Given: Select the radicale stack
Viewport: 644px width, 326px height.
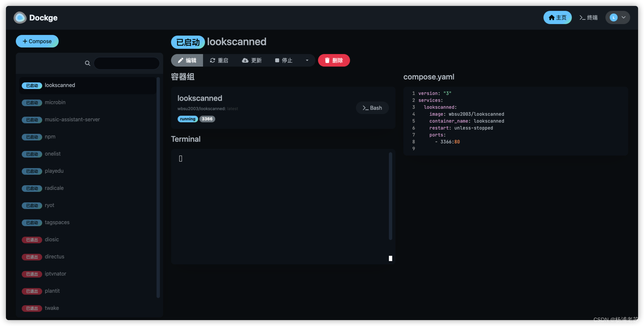Looking at the screenshot, I should pos(87,188).
